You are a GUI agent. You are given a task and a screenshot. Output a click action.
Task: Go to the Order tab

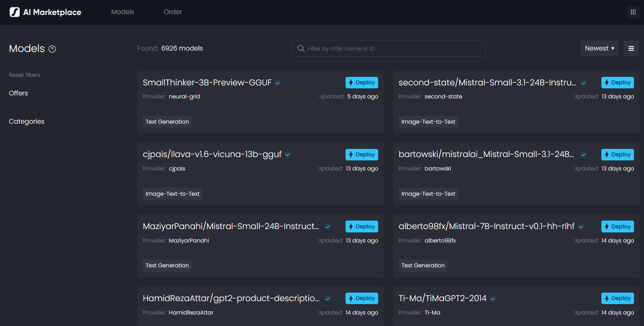(x=173, y=12)
